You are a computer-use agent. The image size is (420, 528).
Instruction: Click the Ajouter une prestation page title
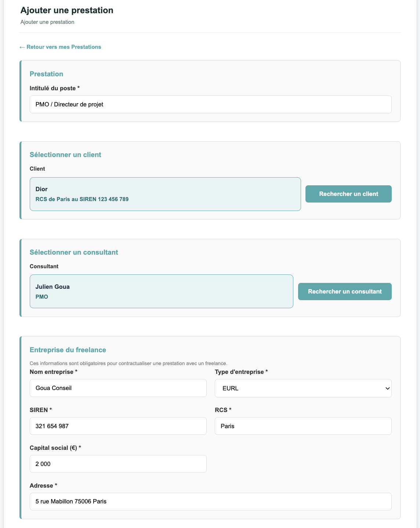pyautogui.click(x=67, y=10)
